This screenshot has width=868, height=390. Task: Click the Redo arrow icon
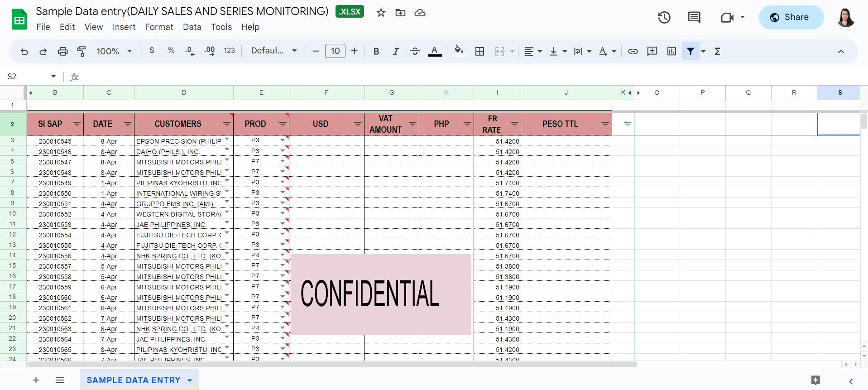(43, 52)
